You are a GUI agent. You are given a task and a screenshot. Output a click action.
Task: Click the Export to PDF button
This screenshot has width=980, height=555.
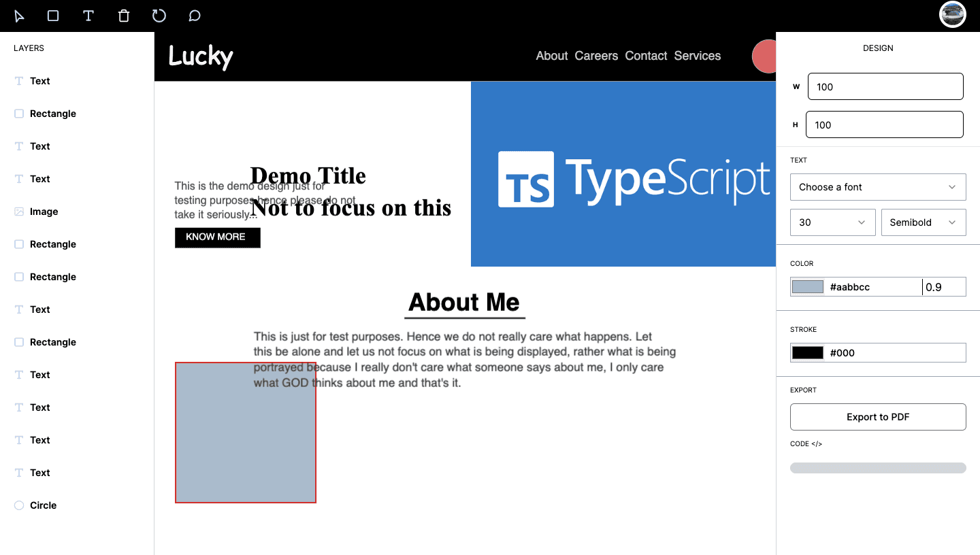878,417
